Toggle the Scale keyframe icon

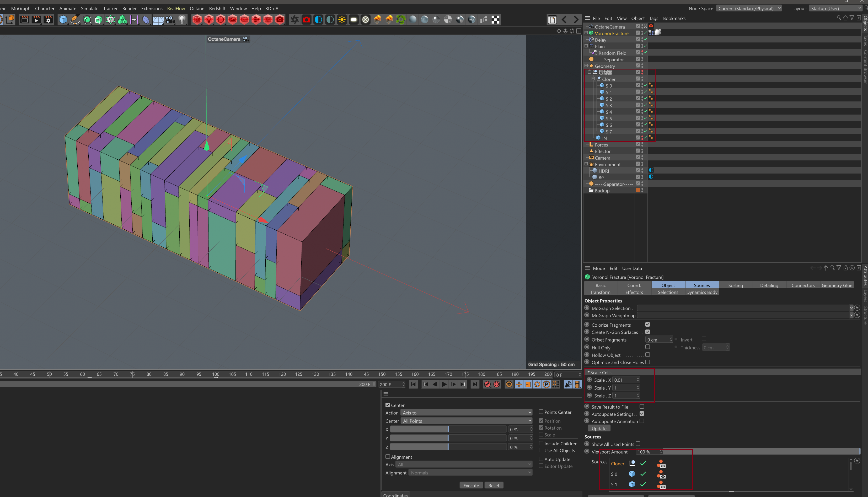click(x=528, y=384)
